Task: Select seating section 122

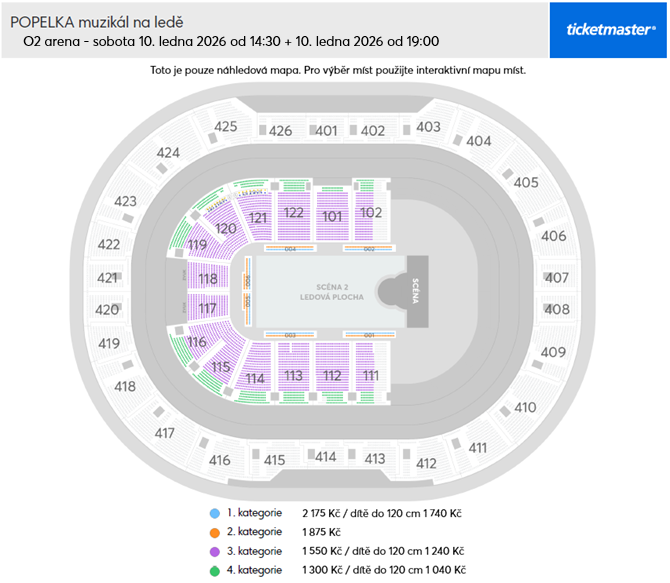Action: click(x=293, y=213)
